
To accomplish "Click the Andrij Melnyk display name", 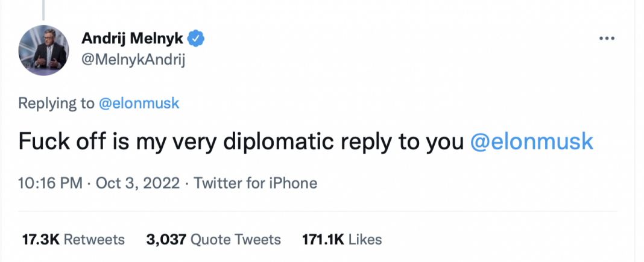I will tap(133, 39).
